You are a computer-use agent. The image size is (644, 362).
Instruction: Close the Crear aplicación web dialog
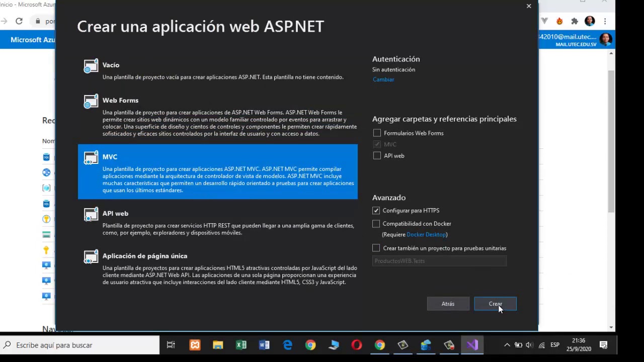click(529, 6)
